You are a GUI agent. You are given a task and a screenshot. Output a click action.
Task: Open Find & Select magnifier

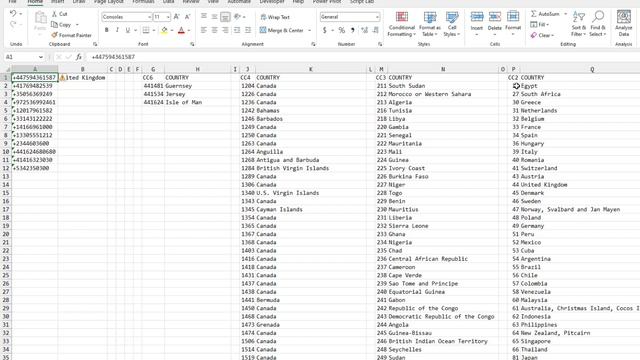[x=598, y=24]
